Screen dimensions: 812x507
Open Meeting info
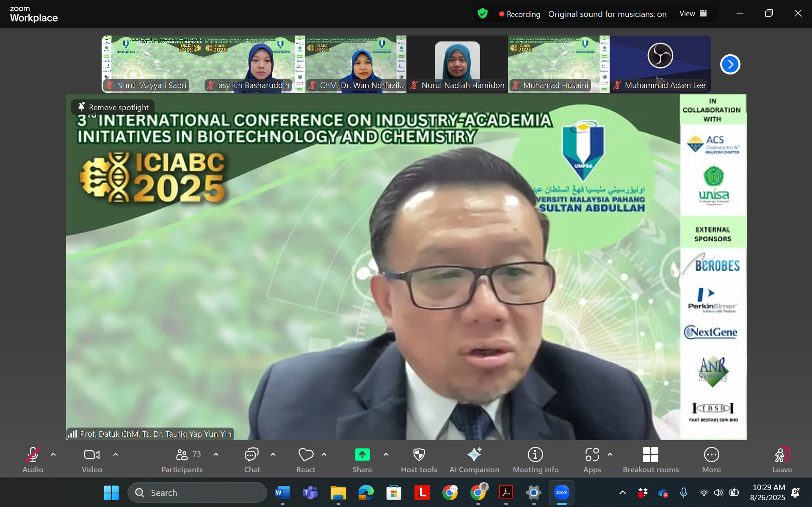tap(535, 460)
